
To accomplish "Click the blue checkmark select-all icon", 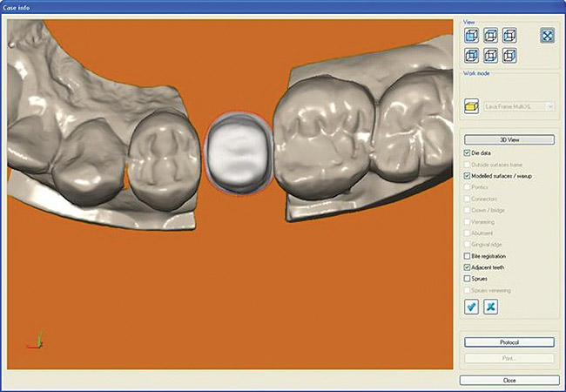I will click(x=471, y=307).
